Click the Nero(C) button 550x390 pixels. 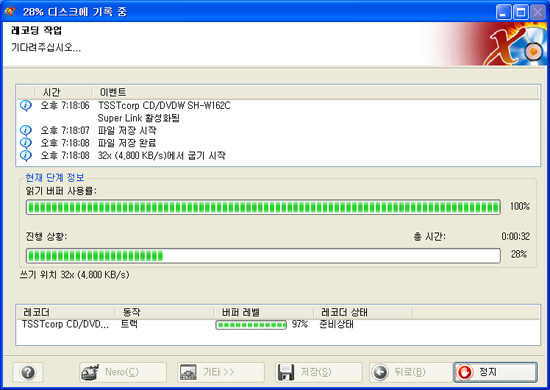click(123, 372)
